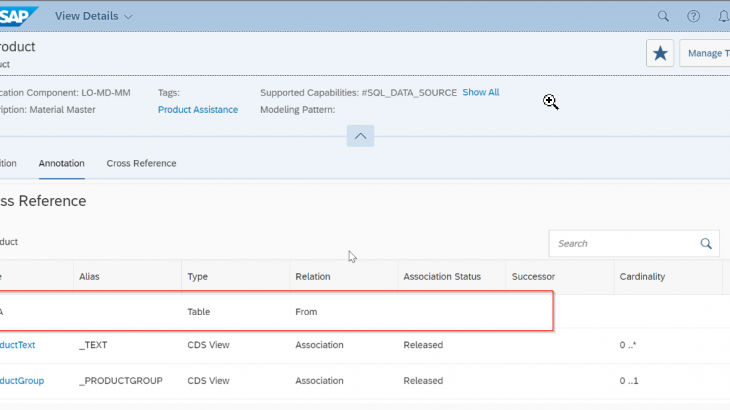Click Released status in the _PRODUCTGROUP row

(423, 381)
